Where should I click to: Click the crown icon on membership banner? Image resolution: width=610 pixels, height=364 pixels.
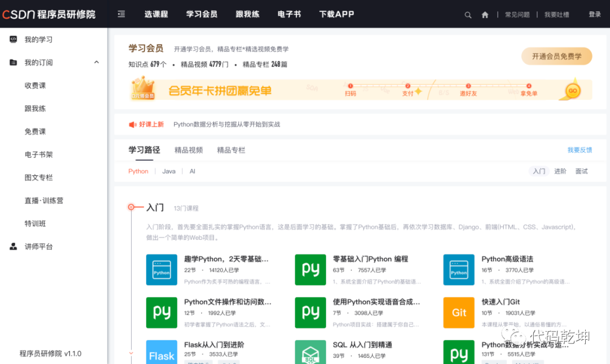click(143, 87)
